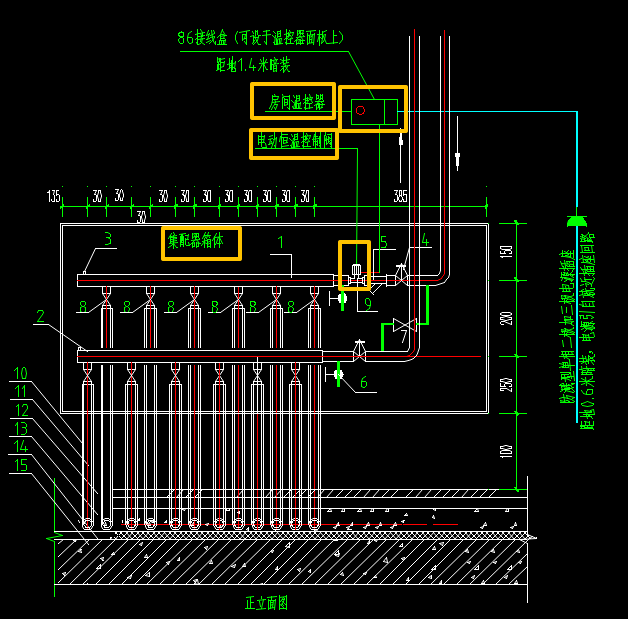The width and height of the screenshot is (628, 619).
Task: Click the cross-hatched insulation layer strip
Action: click(x=320, y=535)
